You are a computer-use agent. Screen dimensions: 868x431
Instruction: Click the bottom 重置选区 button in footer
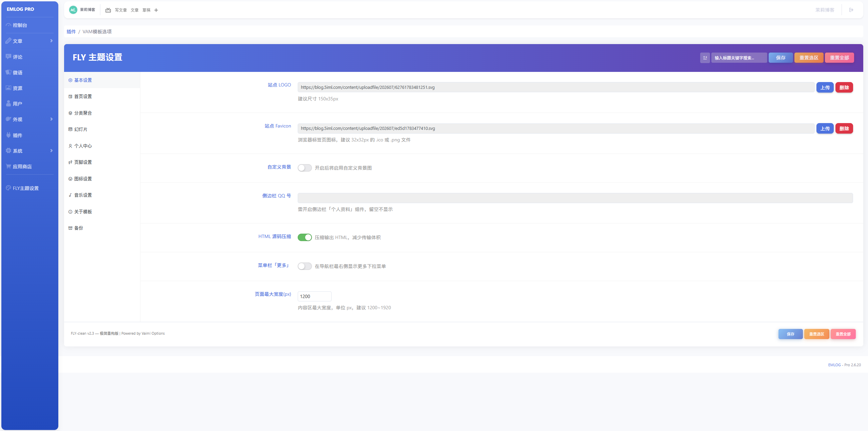pyautogui.click(x=817, y=334)
